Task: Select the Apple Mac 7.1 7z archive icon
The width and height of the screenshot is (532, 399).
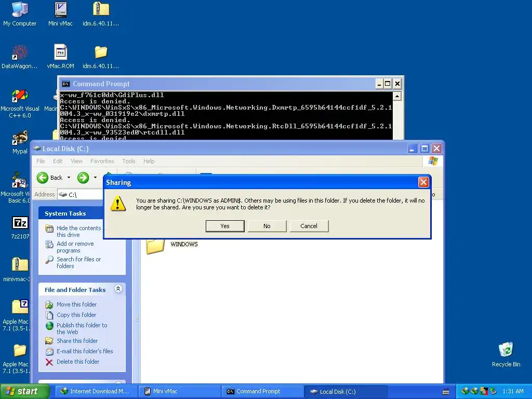Action: point(20,307)
